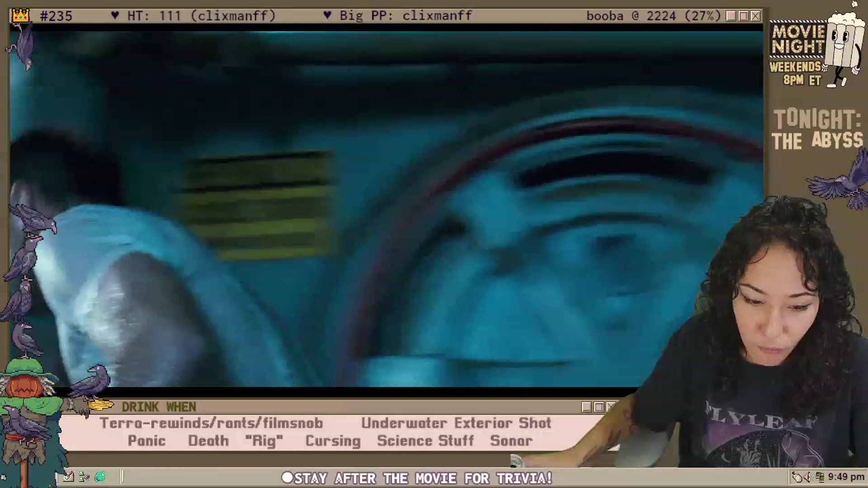Click the heart before Big PP

tap(327, 15)
